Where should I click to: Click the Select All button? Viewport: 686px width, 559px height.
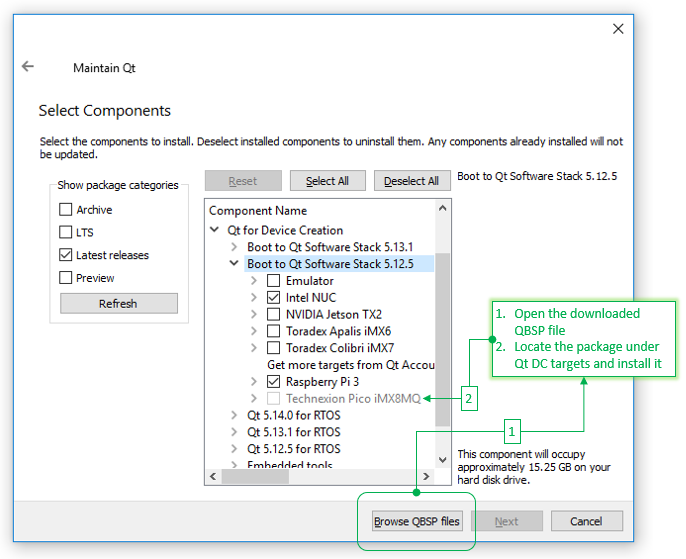point(327,181)
